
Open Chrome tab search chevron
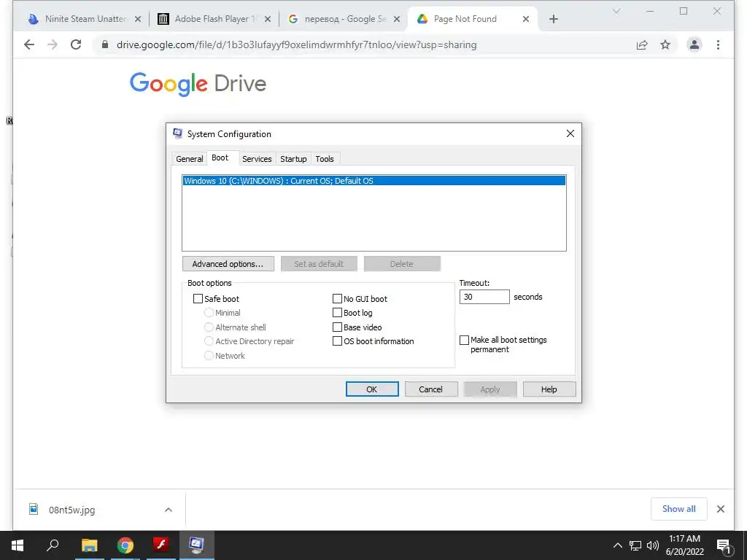616,11
